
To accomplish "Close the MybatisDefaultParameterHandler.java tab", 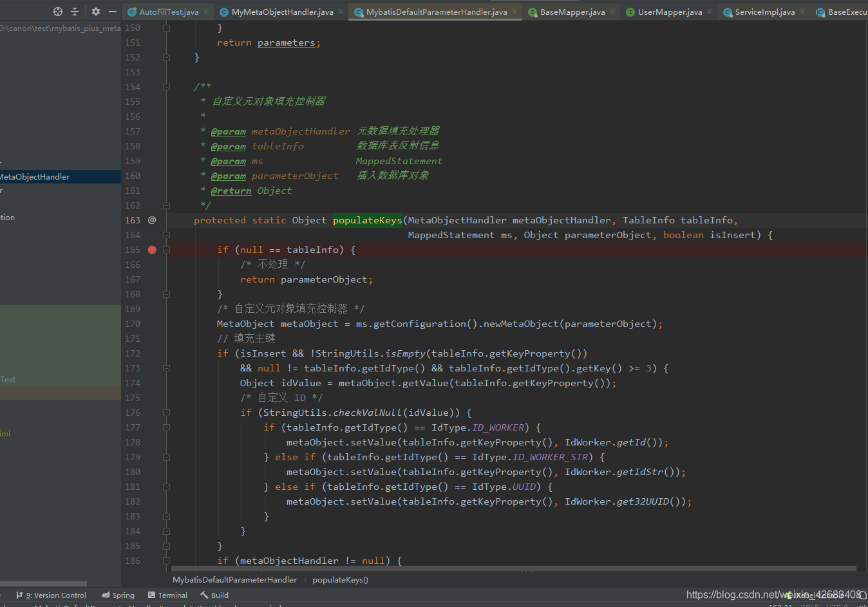I will click(514, 12).
